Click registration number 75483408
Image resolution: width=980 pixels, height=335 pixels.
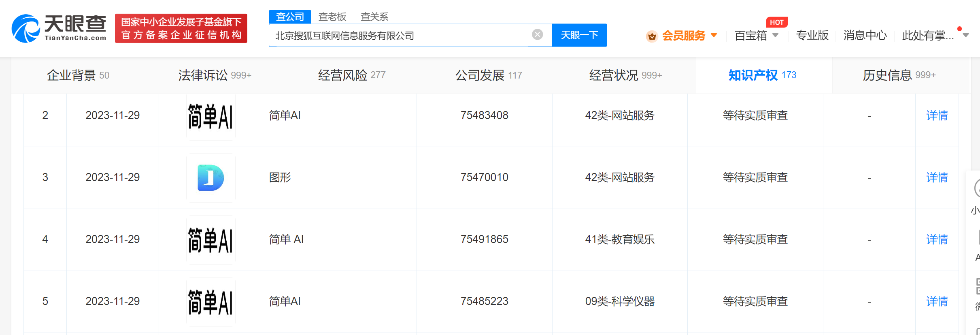tap(484, 115)
